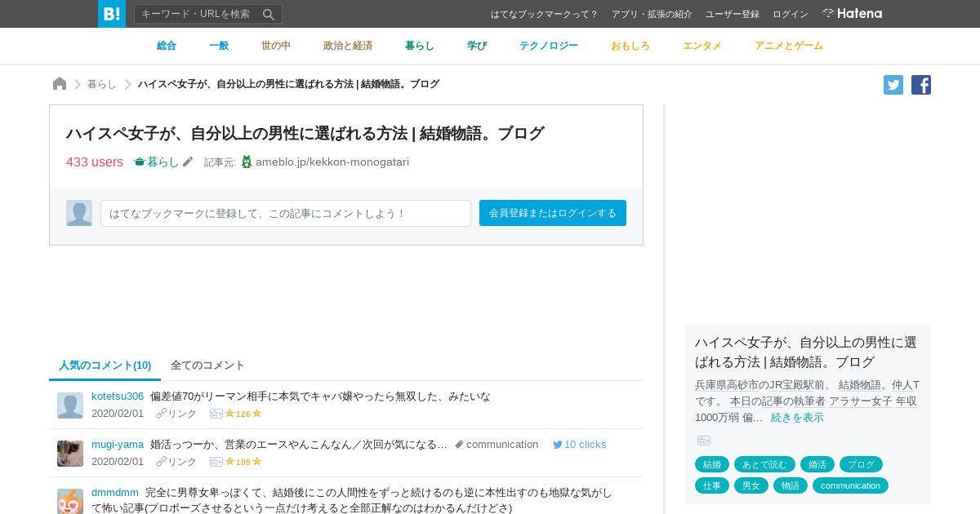Open kotetsu306's comment link icon
The image size is (980, 514).
(x=161, y=414)
